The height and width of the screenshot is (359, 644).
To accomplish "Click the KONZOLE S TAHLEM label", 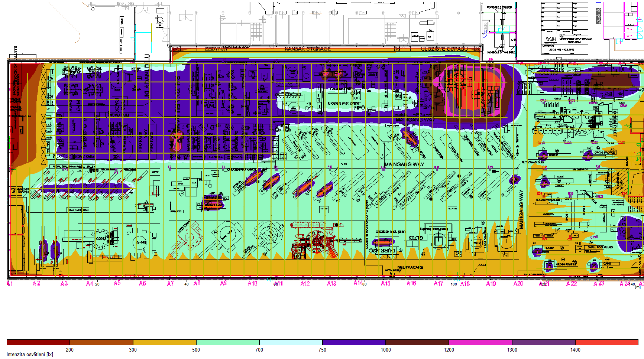I will click(499, 7).
